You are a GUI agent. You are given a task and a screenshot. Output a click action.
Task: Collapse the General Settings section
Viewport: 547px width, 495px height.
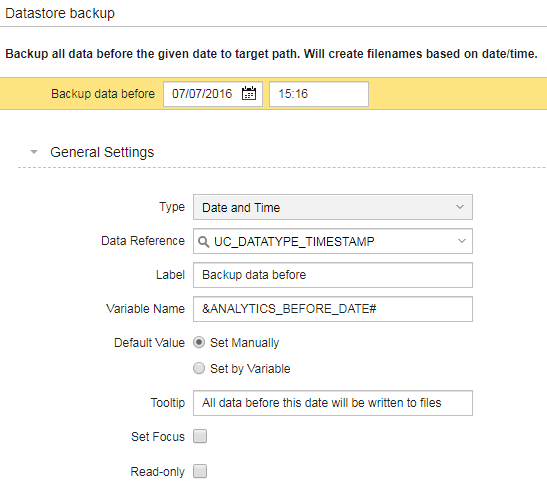[34, 152]
